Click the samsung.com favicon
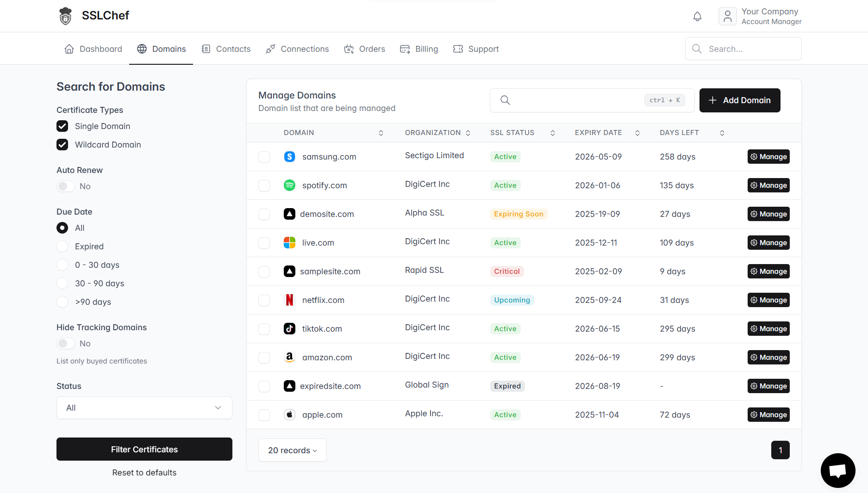The height and width of the screenshot is (493, 868). pos(289,157)
